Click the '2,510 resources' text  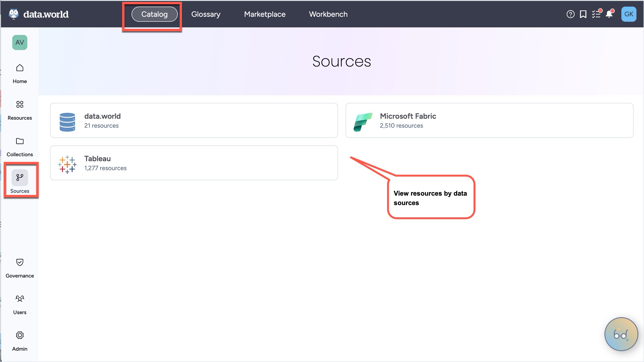click(401, 126)
